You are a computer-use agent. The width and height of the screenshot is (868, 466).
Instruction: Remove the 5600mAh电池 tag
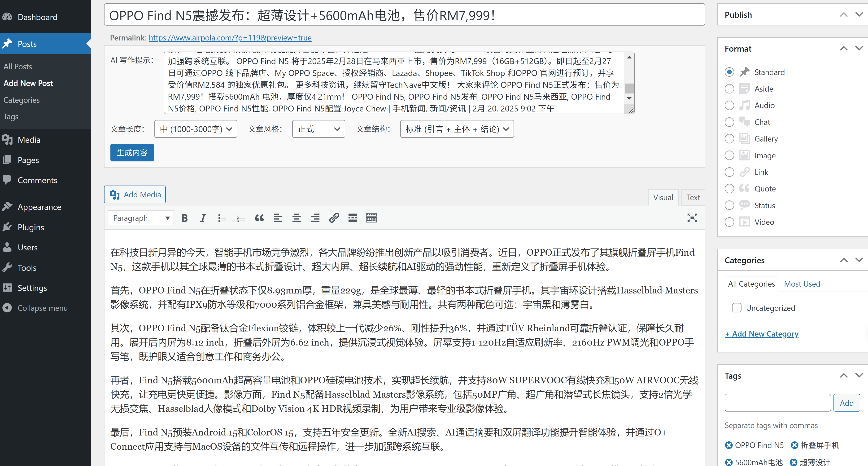point(728,462)
